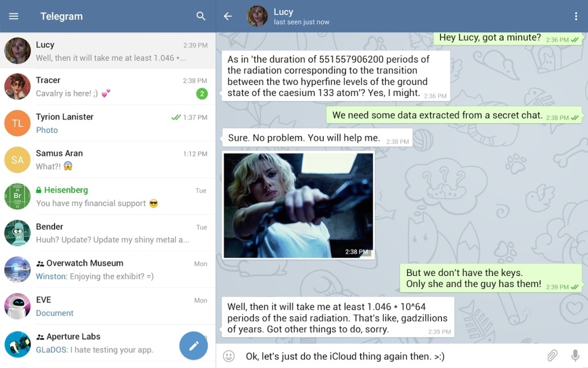Screen dimensions: 588x368
Task: Select message 'Sure. No problem. You will help me.'
Action: point(317,138)
